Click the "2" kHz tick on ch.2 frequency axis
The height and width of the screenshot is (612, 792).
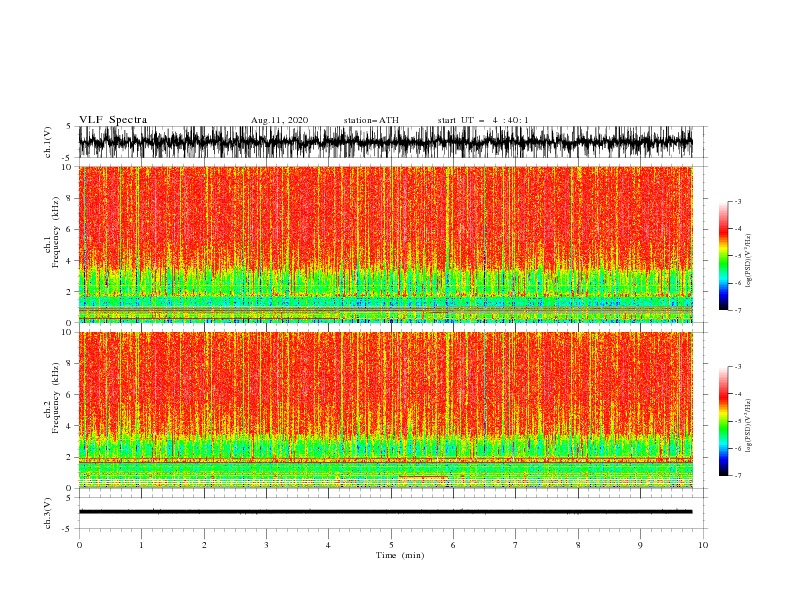[x=69, y=457]
